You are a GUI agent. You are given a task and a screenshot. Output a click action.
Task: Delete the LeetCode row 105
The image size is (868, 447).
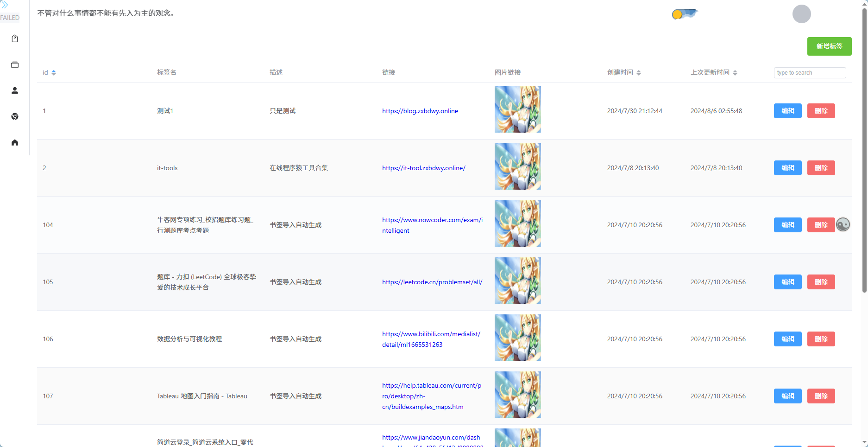tap(821, 282)
